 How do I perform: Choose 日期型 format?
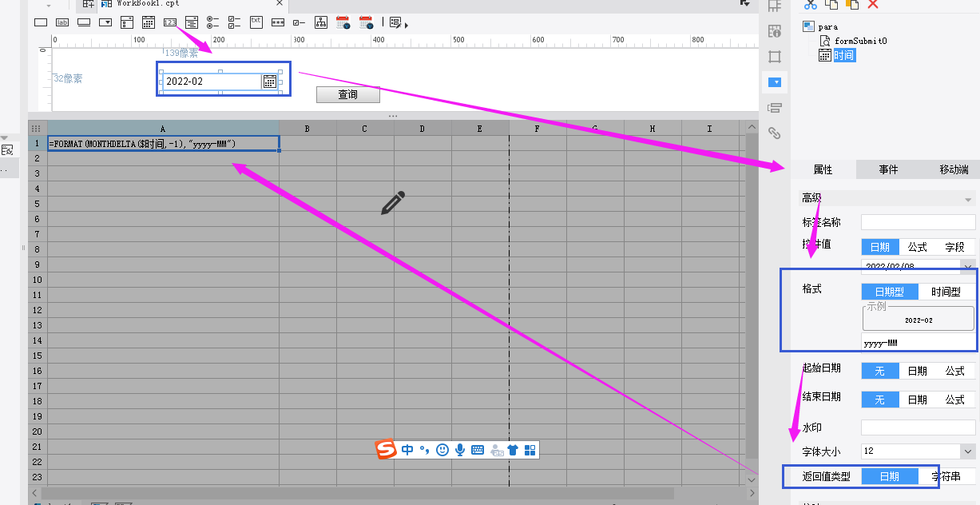click(x=890, y=292)
